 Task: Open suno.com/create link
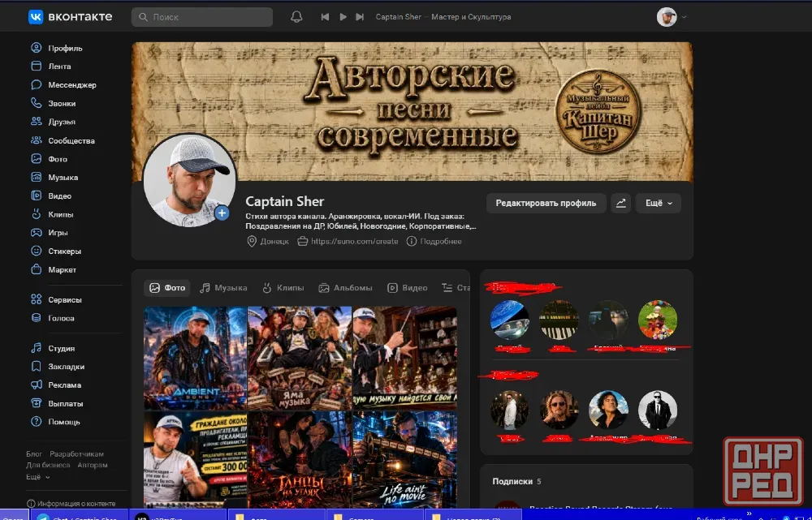[x=354, y=241]
